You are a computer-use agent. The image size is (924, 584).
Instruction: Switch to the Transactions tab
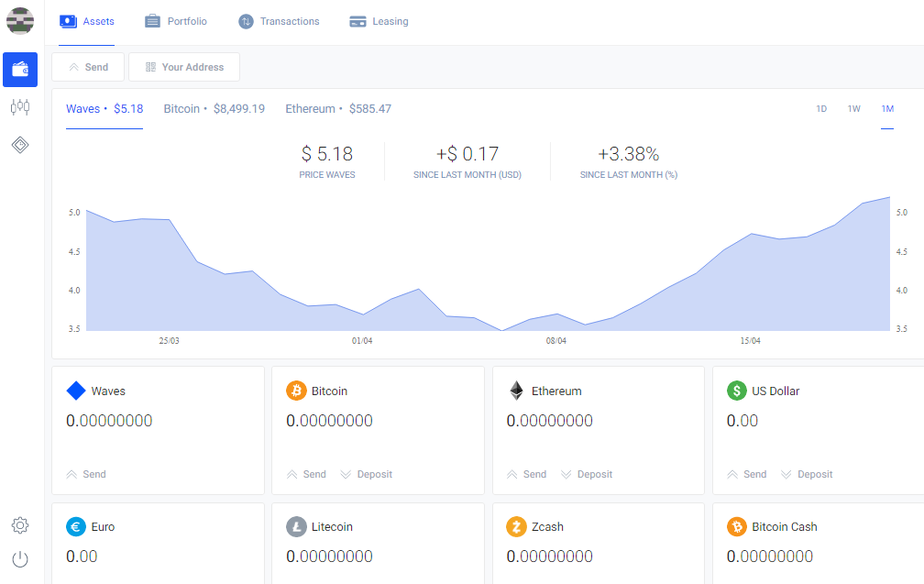coord(279,22)
